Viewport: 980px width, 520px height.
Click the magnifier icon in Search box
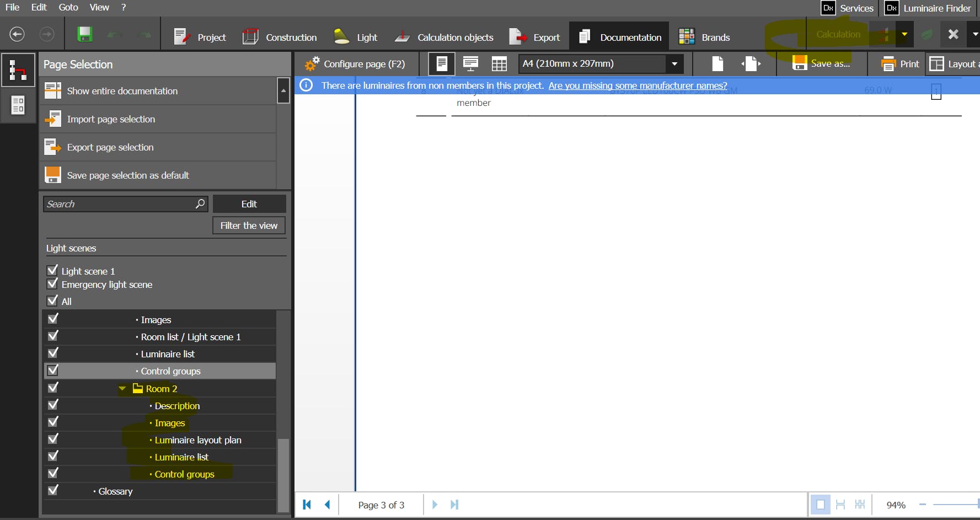[x=200, y=204]
